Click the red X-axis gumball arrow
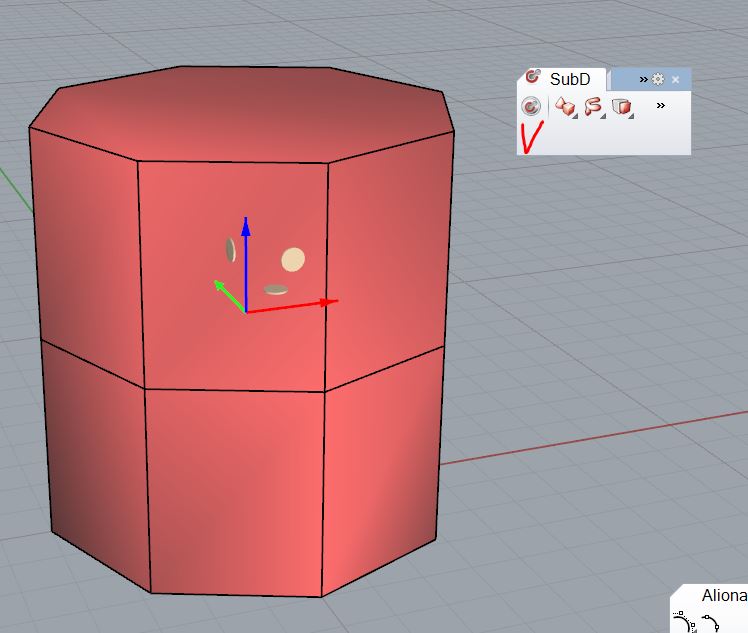The width and height of the screenshot is (748, 633). click(328, 302)
